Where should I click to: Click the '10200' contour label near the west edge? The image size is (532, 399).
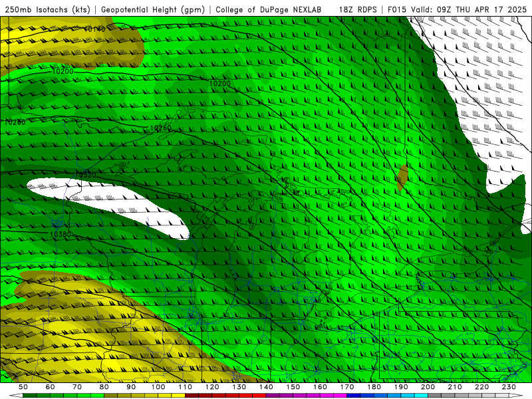coord(63,71)
